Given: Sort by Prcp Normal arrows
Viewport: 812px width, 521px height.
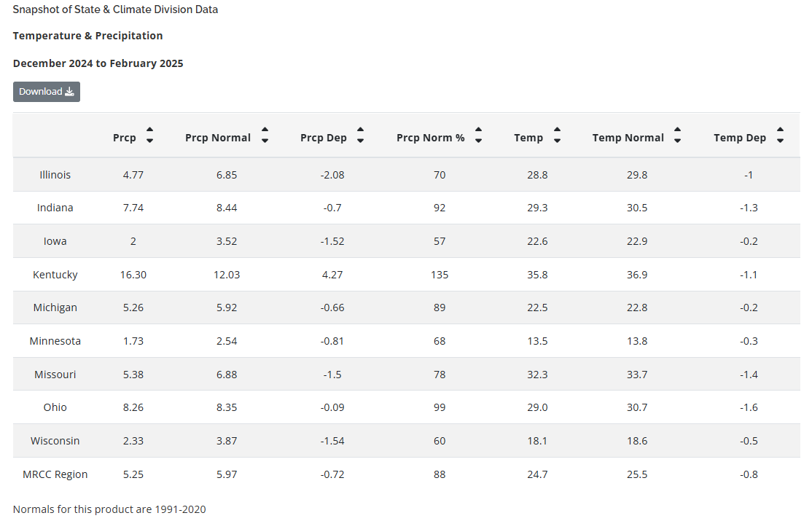Looking at the screenshot, I should (x=265, y=136).
